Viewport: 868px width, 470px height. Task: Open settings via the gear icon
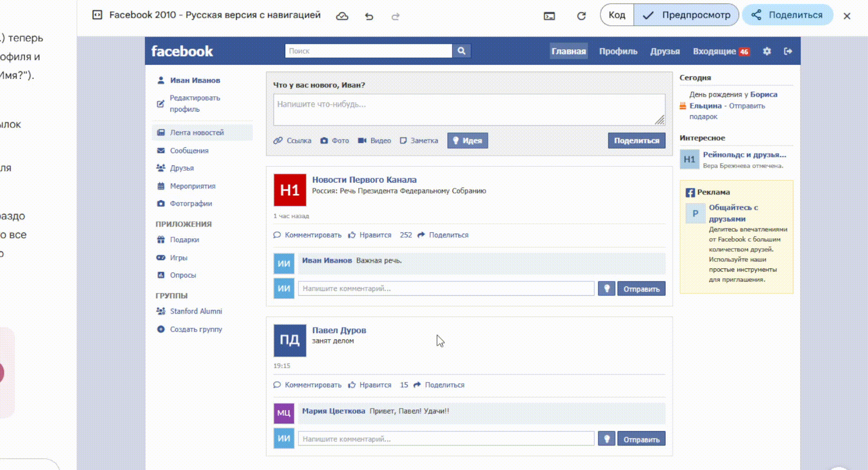[x=767, y=51]
